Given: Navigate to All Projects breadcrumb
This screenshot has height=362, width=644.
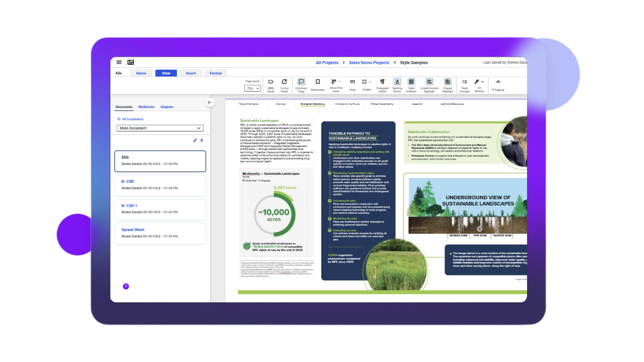Looking at the screenshot, I should point(327,62).
